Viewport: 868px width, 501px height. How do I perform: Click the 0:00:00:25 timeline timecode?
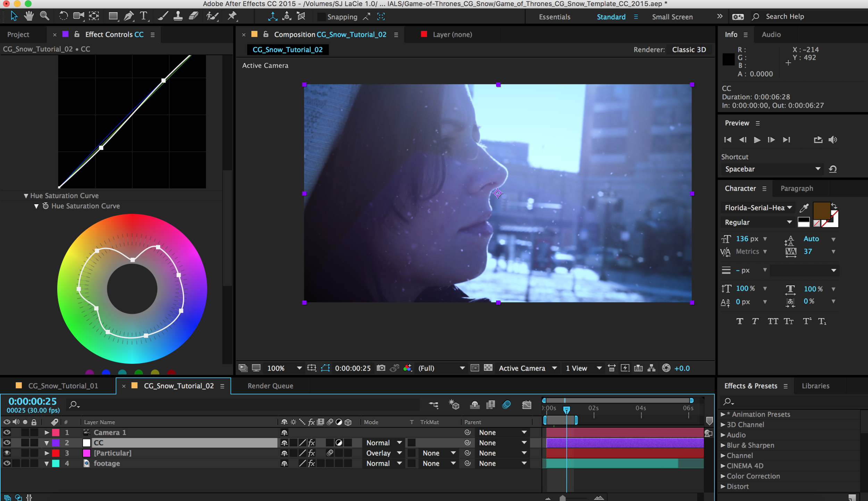(32, 401)
